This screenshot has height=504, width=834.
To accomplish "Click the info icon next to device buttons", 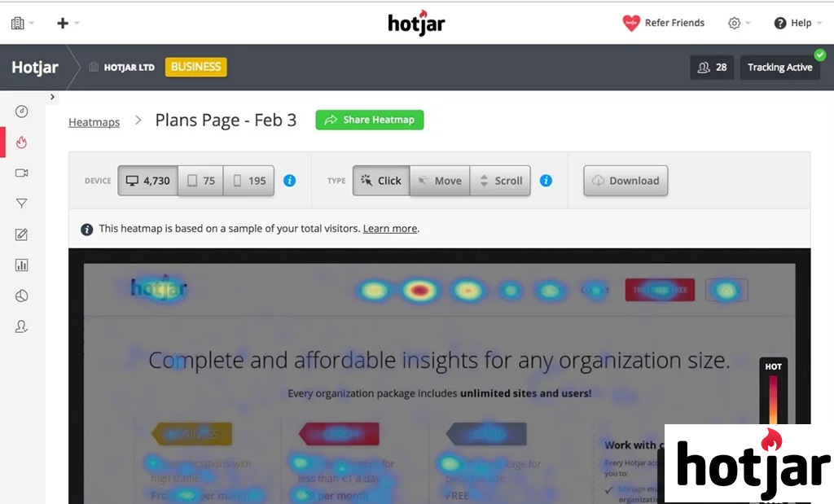I will tap(289, 181).
